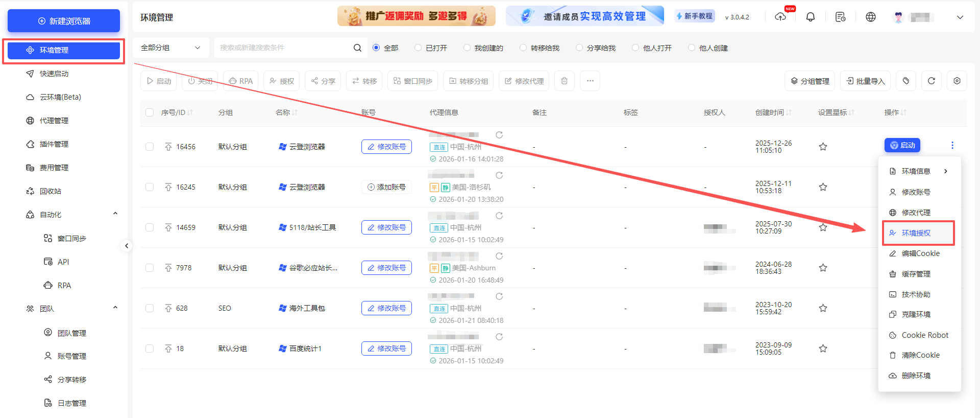Click the trash delete icon in toolbar
980x418 pixels.
click(x=565, y=81)
